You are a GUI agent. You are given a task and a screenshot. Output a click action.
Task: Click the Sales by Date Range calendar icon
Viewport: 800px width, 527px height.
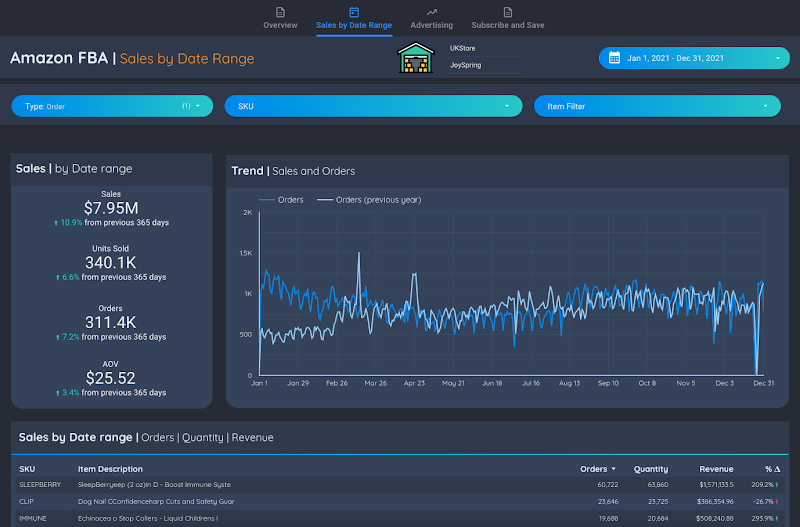coord(354,12)
